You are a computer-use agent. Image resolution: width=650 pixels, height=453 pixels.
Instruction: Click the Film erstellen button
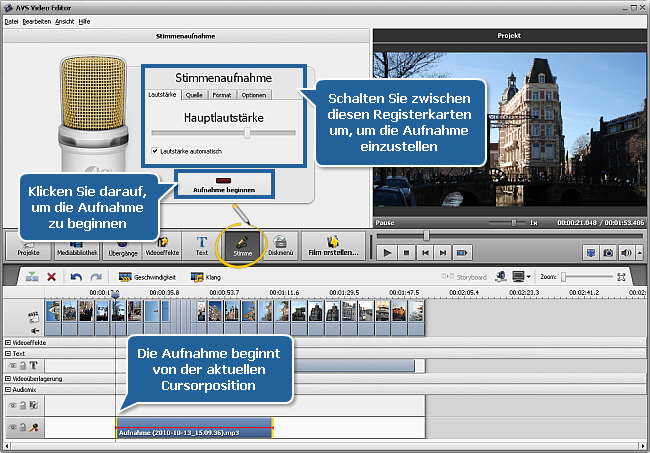[332, 246]
